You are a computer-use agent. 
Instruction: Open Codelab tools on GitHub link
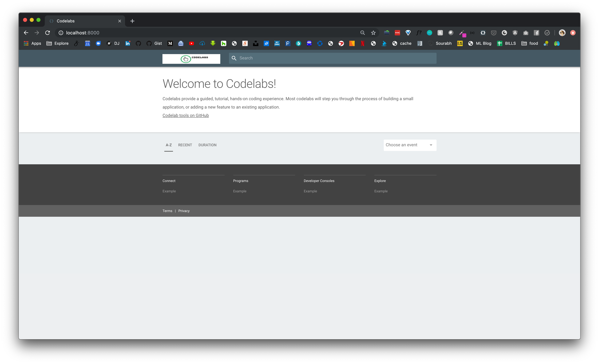(x=186, y=115)
